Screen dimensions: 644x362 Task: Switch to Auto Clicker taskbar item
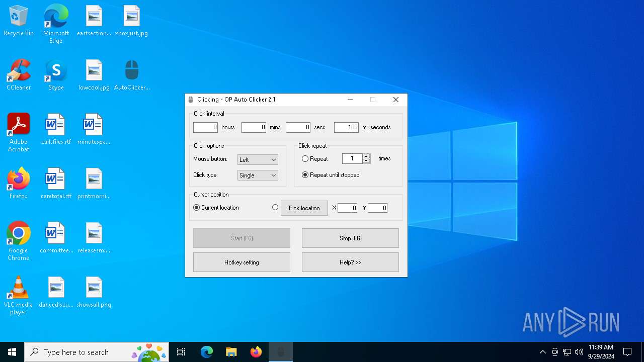tap(281, 352)
